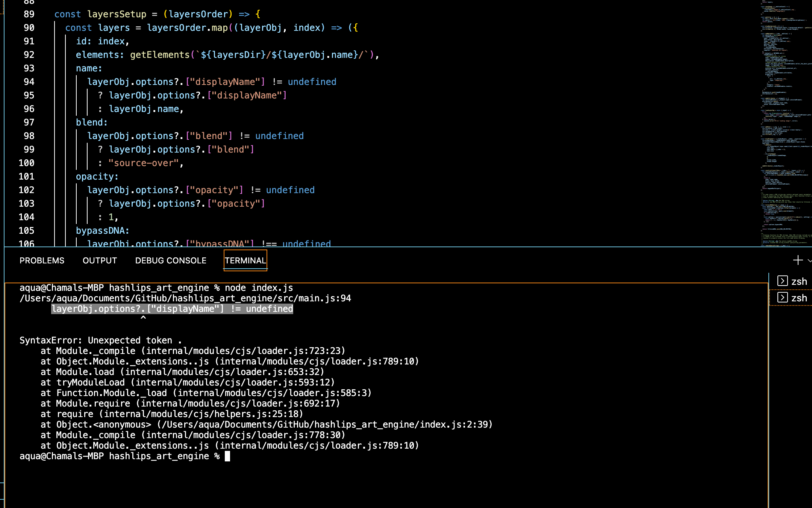Click the code minimap overview
The image size is (812, 508).
click(x=786, y=123)
